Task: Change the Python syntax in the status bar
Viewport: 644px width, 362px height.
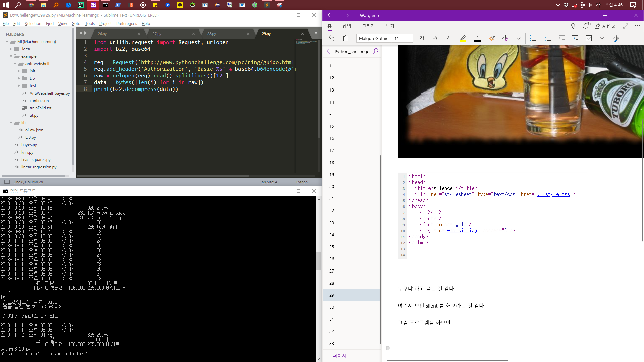Action: tap(302, 182)
